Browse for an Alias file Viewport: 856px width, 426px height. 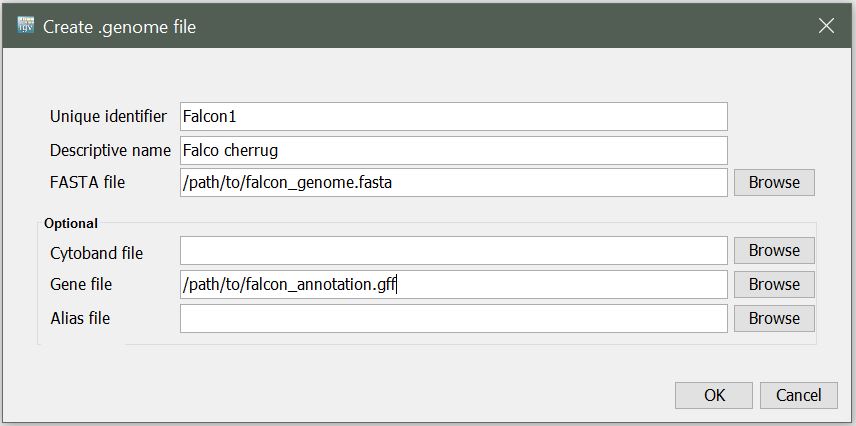(774, 318)
